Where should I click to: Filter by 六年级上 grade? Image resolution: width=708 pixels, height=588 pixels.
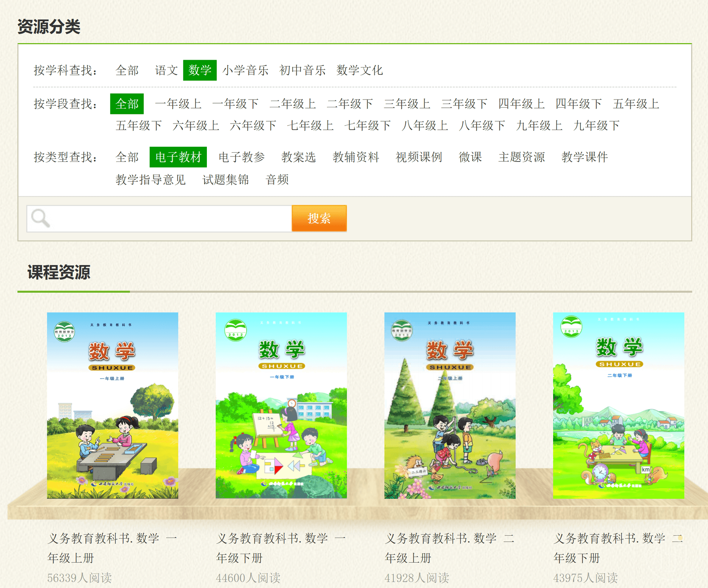(196, 125)
